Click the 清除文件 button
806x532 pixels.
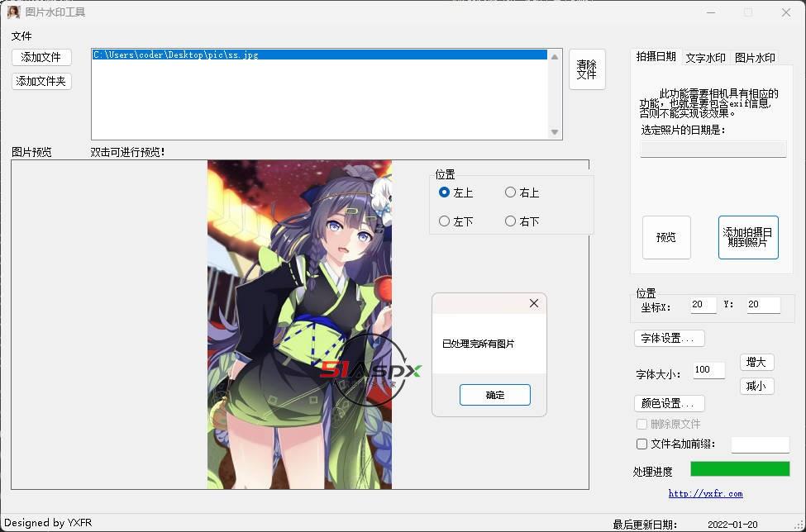click(587, 70)
